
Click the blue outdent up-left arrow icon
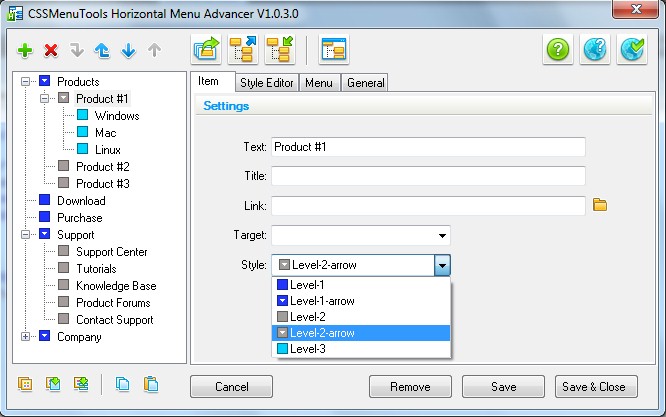[x=102, y=51]
